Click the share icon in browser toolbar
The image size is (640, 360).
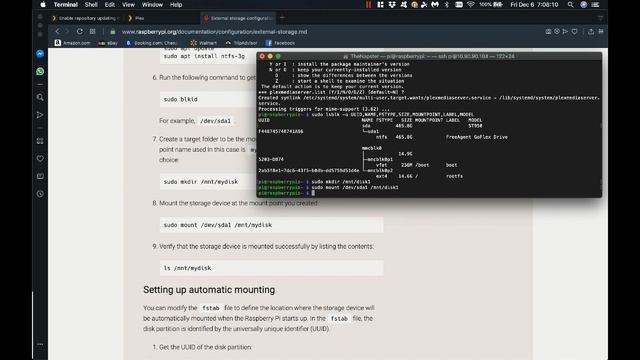(591, 31)
